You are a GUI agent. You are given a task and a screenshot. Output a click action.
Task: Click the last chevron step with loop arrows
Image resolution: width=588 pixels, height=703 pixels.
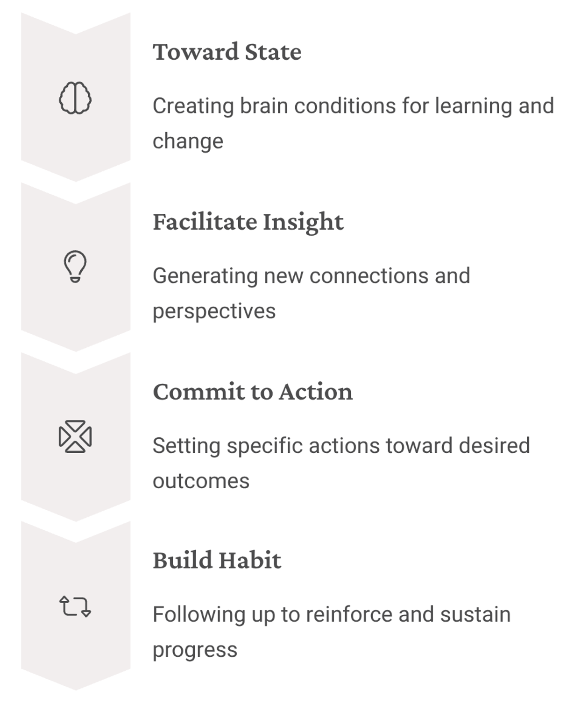pos(76,606)
